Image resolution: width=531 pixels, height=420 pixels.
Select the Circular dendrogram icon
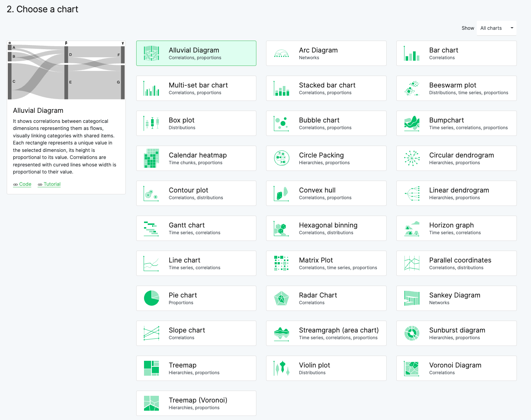click(x=412, y=158)
